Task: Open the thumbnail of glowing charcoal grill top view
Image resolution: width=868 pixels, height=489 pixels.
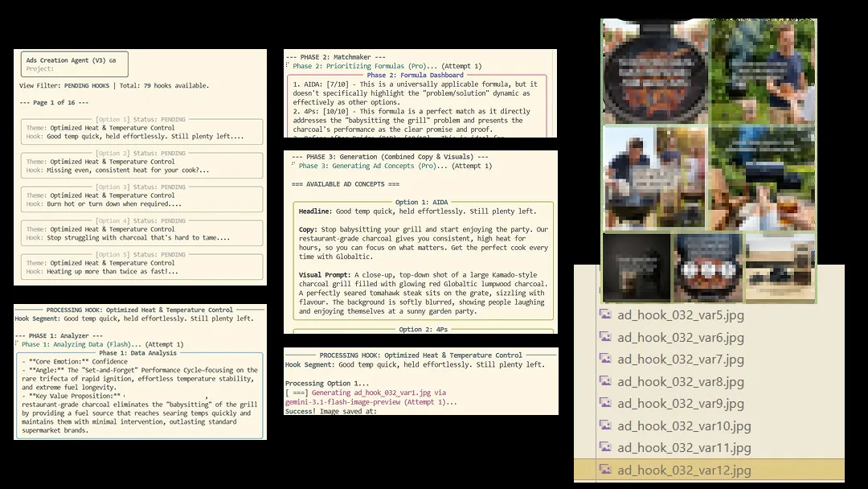Action: pos(655,72)
